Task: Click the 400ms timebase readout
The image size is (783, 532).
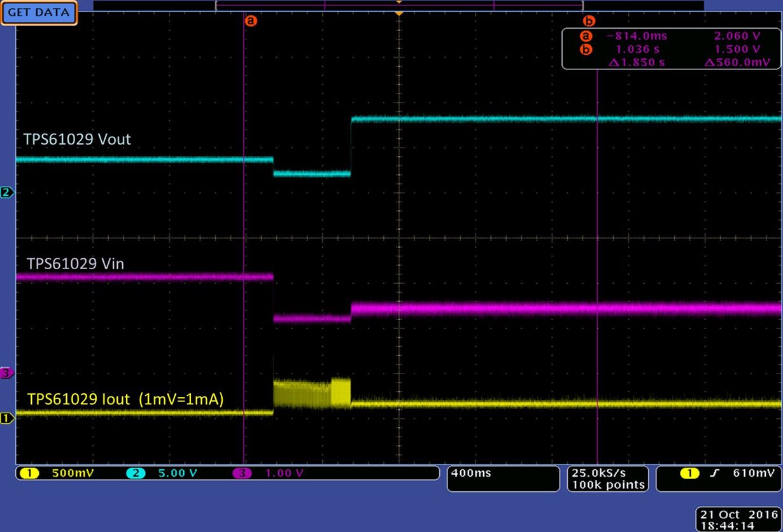Action: click(x=471, y=473)
